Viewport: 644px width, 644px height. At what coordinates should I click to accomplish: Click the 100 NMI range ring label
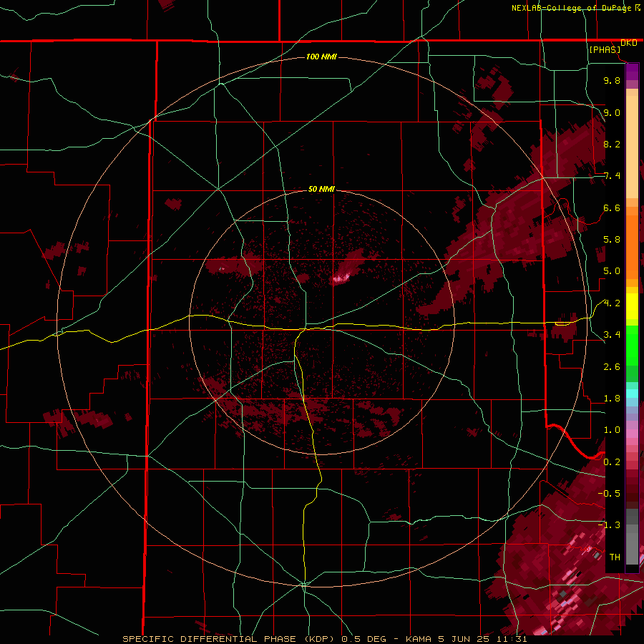pos(321,57)
